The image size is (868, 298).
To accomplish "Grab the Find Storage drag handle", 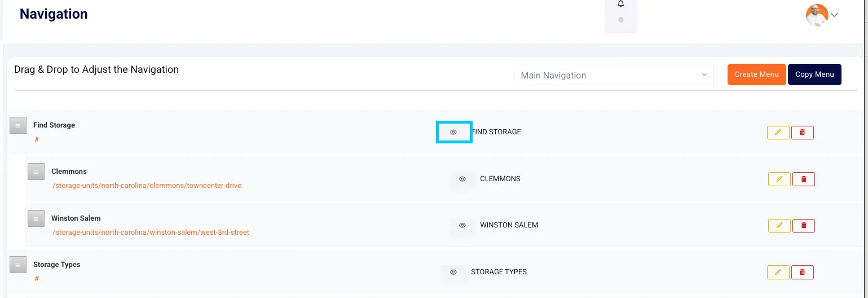I will coord(18,125).
